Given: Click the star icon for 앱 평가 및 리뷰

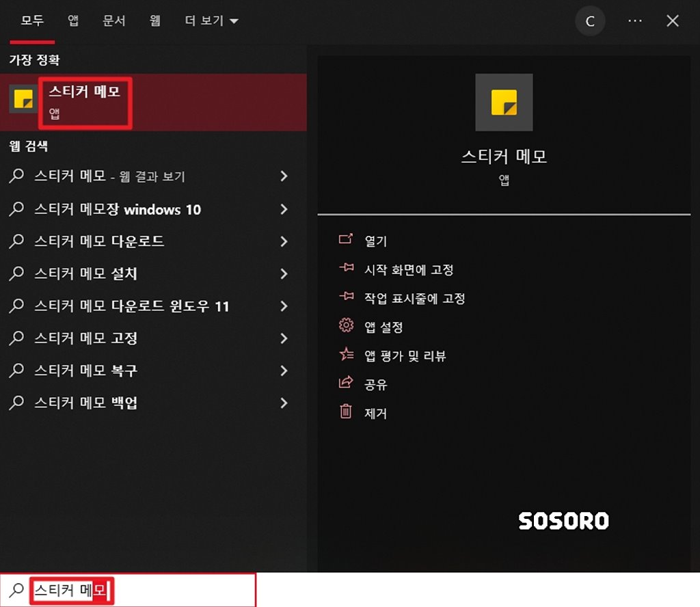Looking at the screenshot, I should (346, 354).
